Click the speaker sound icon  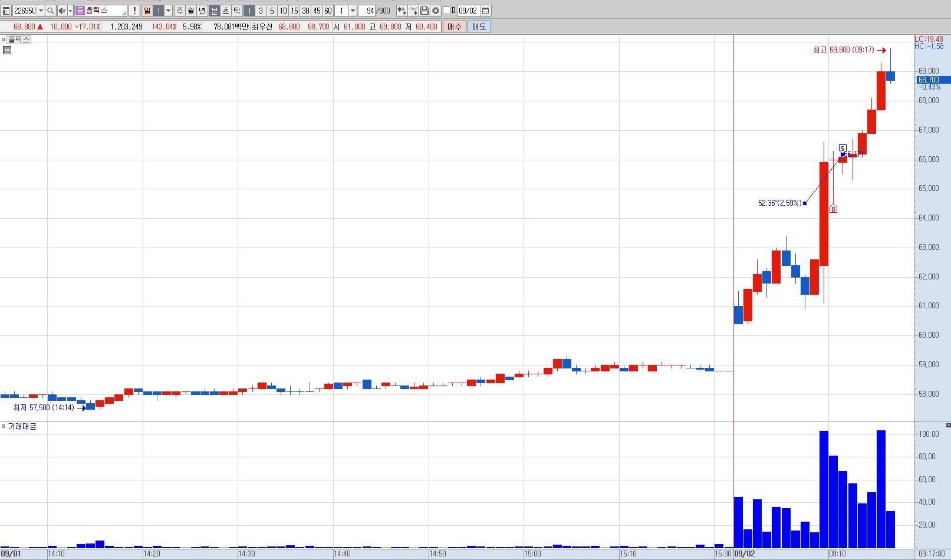click(62, 11)
